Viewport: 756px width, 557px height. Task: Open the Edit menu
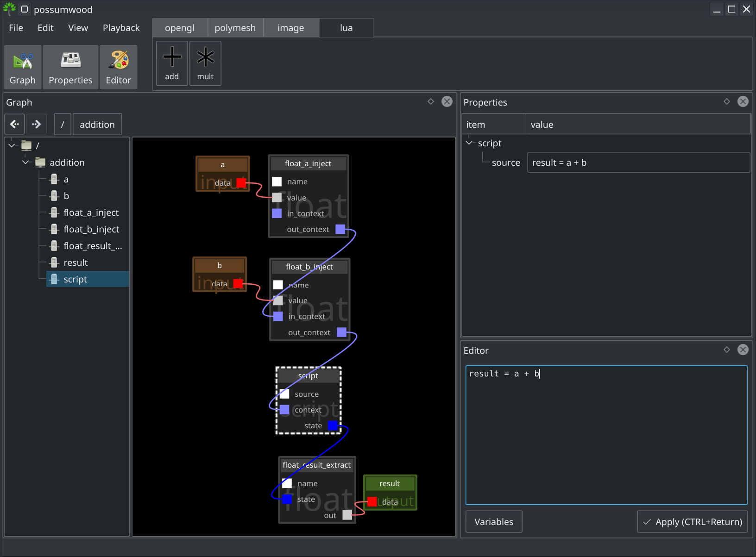(45, 28)
